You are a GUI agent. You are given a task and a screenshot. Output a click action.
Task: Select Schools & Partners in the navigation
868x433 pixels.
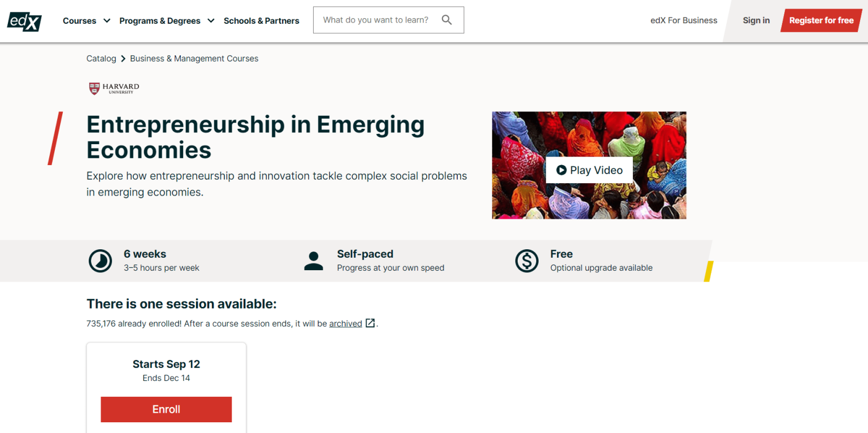pyautogui.click(x=262, y=20)
